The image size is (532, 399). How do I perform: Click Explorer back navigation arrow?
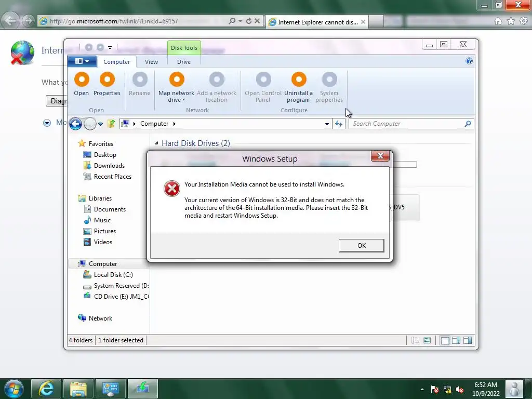click(x=75, y=124)
